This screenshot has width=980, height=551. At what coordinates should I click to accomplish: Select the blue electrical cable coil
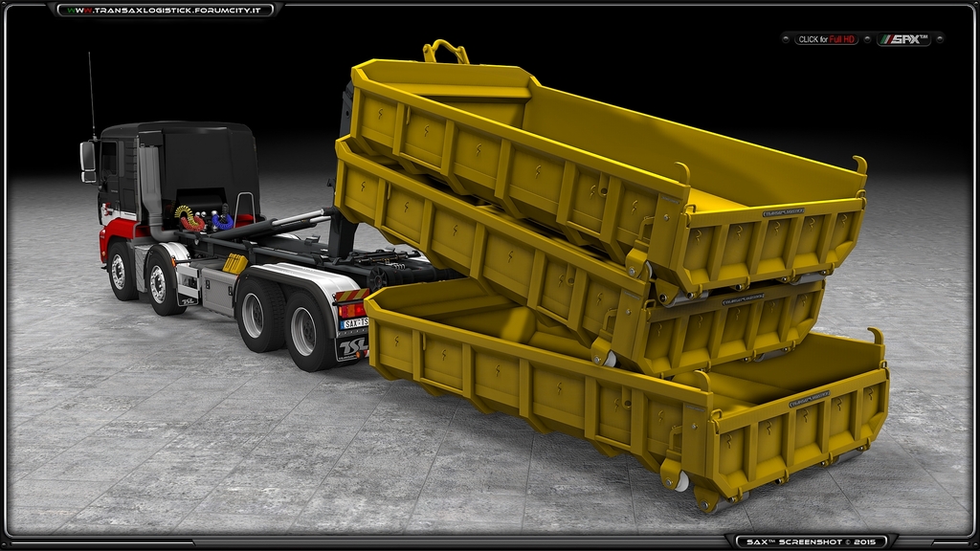point(222,222)
